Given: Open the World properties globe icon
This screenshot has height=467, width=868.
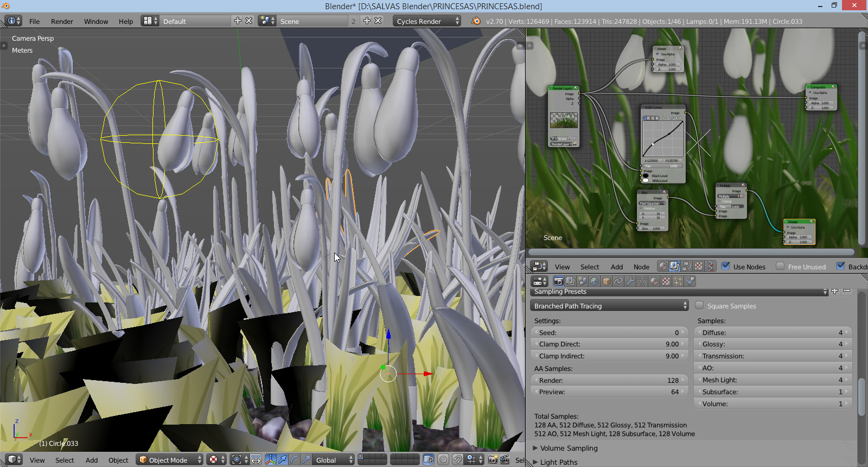Looking at the screenshot, I should [x=594, y=281].
